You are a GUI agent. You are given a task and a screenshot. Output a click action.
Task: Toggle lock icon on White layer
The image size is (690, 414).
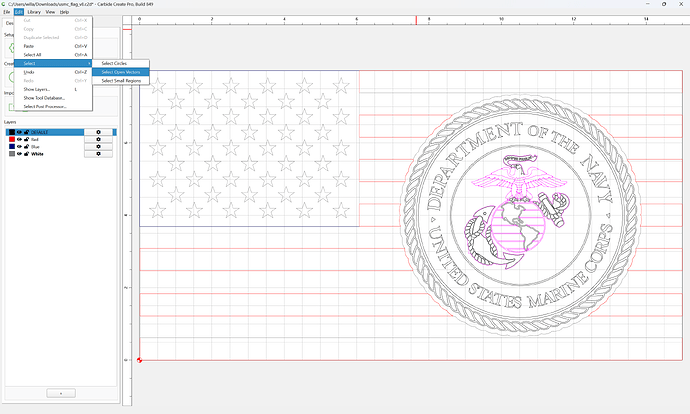[26, 154]
